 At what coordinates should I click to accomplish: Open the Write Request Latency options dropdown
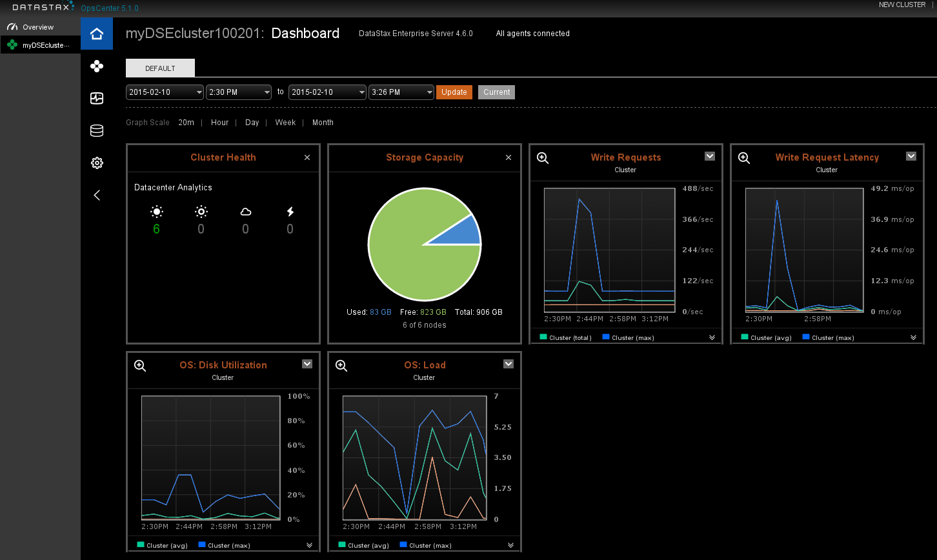point(911,156)
